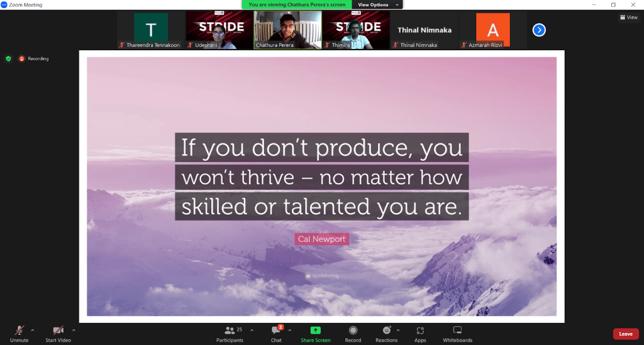Click the green Share Screen icon
Screen dimensions: 644x345
[x=315, y=331]
